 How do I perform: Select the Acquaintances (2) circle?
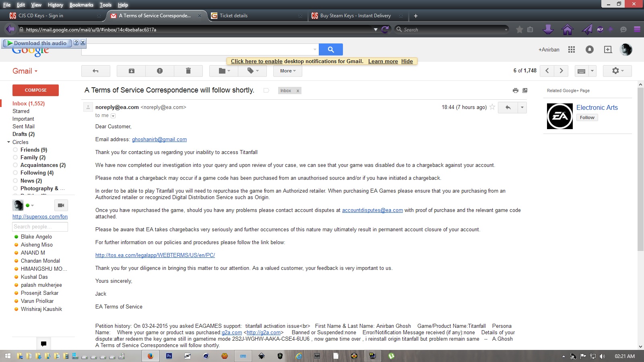[x=43, y=165]
